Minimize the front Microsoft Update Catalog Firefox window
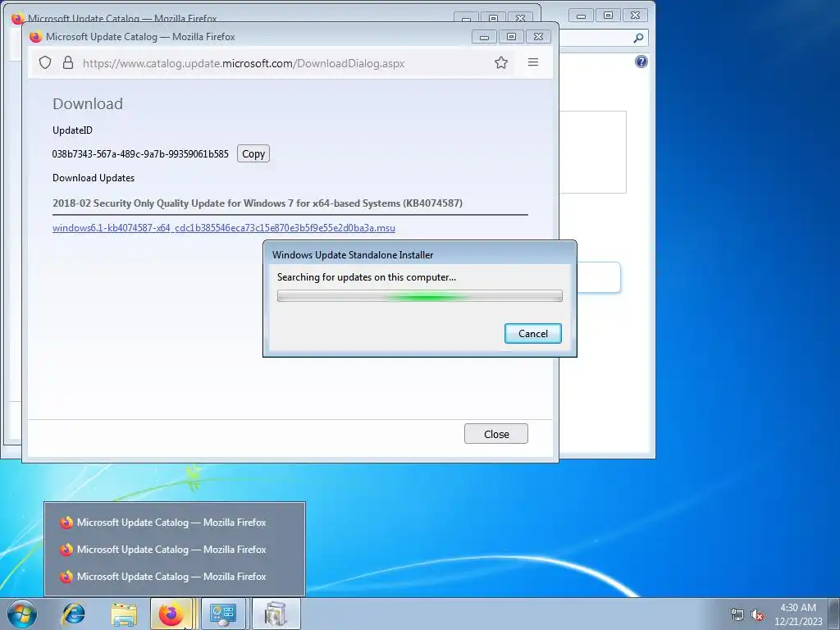840x630 pixels. (x=484, y=36)
